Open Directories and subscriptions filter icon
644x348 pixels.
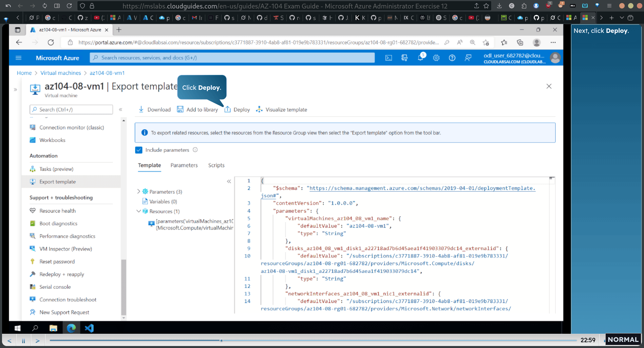point(404,58)
